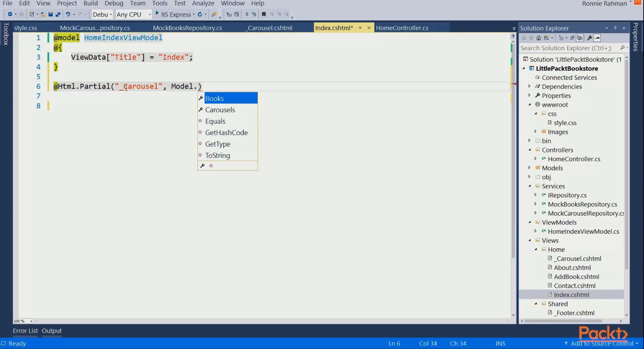Viewport: 644px width, 349px height.
Task: Open the IIS Express dropdown arrow
Action: click(x=193, y=14)
